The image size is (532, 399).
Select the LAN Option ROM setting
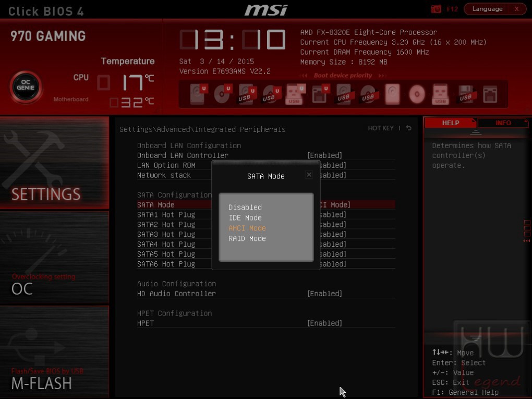pyautogui.click(x=166, y=165)
